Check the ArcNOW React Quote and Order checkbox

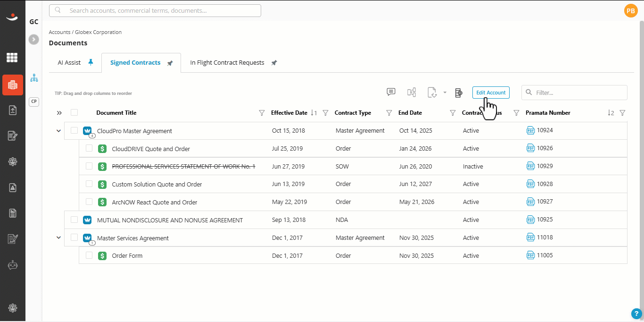click(x=89, y=202)
